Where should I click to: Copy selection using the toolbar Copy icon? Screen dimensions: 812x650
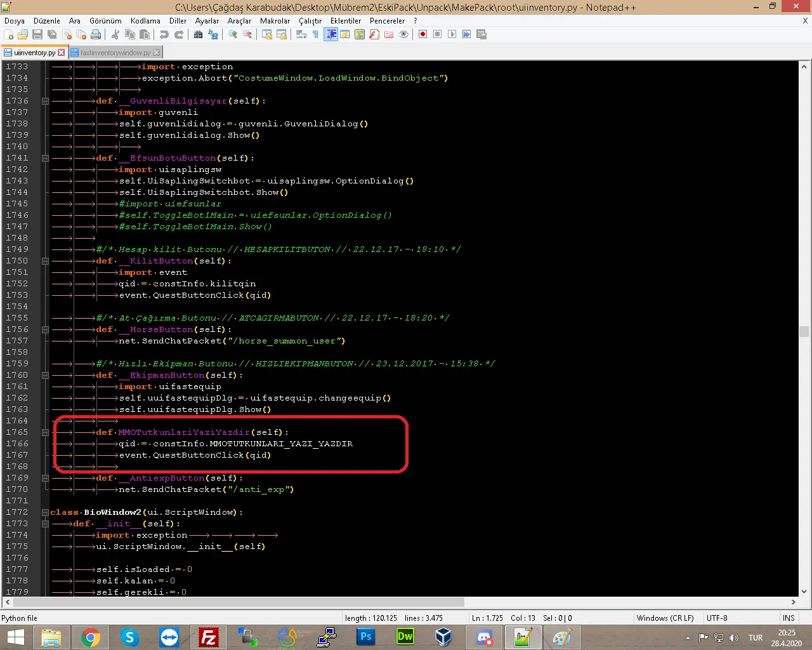(x=130, y=34)
